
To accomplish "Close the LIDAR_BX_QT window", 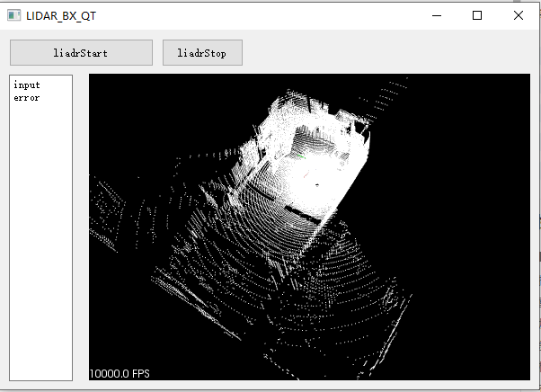I will [x=519, y=15].
